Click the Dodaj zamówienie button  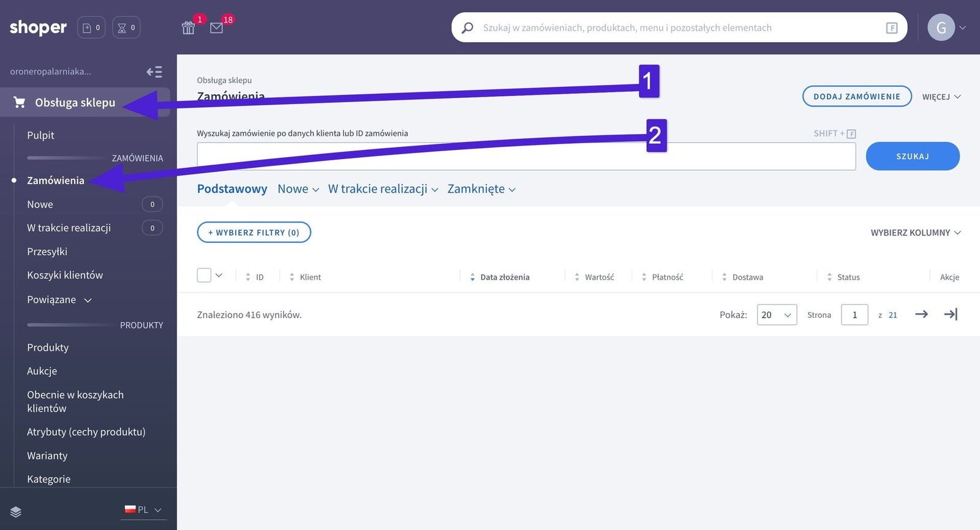[856, 97]
